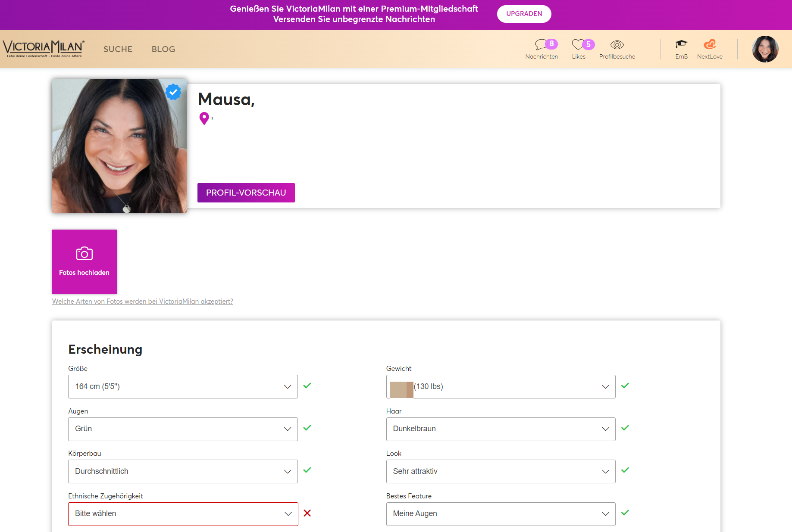This screenshot has width=792, height=532.
Task: Go to the BLOG menu item
Action: [x=163, y=49]
